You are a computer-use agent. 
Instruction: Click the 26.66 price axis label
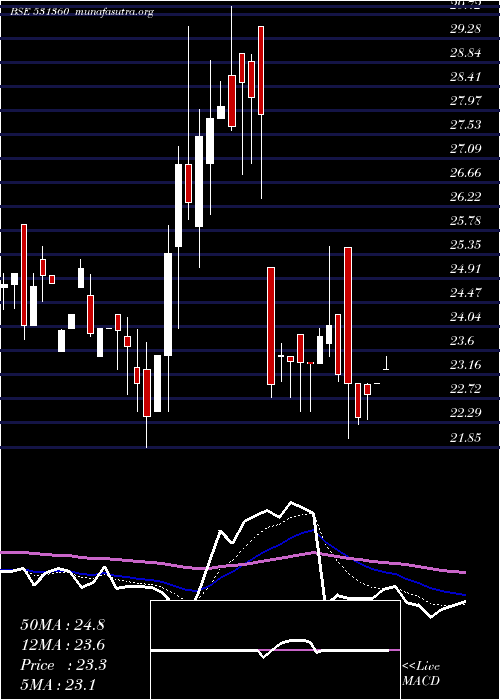(x=466, y=173)
